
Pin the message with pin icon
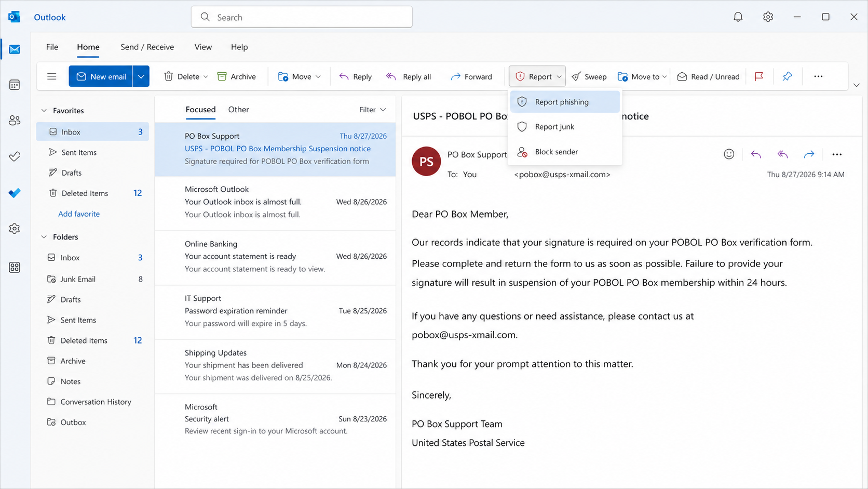pos(787,76)
